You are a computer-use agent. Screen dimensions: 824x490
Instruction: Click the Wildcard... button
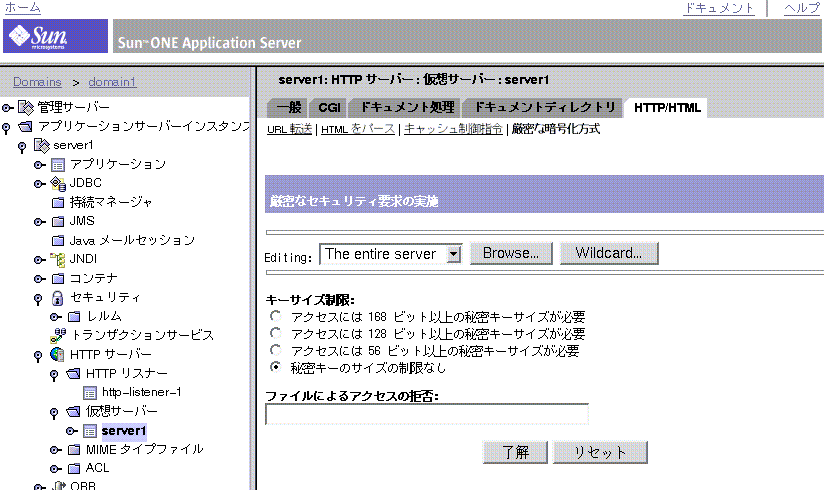coord(609,253)
